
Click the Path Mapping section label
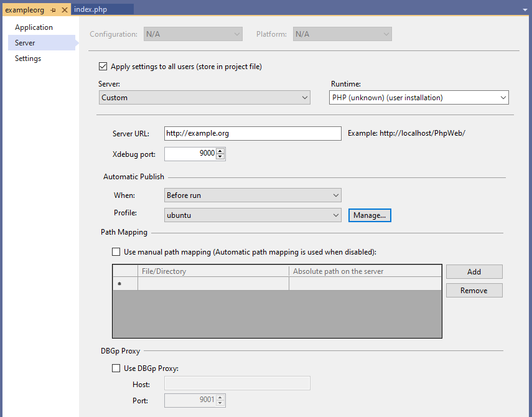click(124, 232)
